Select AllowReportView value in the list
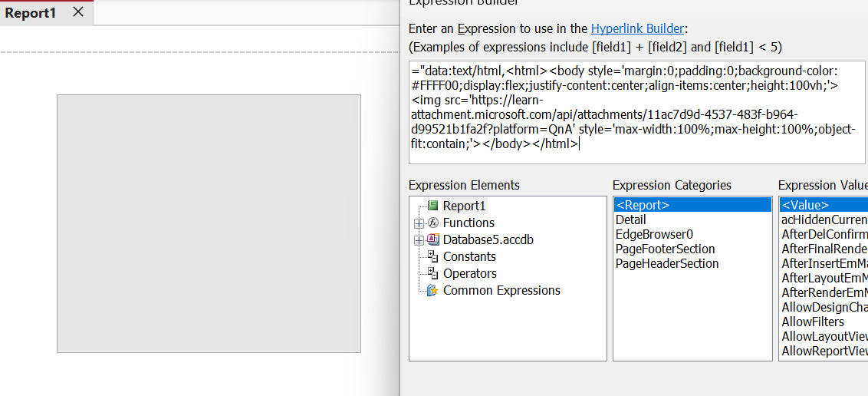This screenshot has width=868, height=396. click(824, 351)
